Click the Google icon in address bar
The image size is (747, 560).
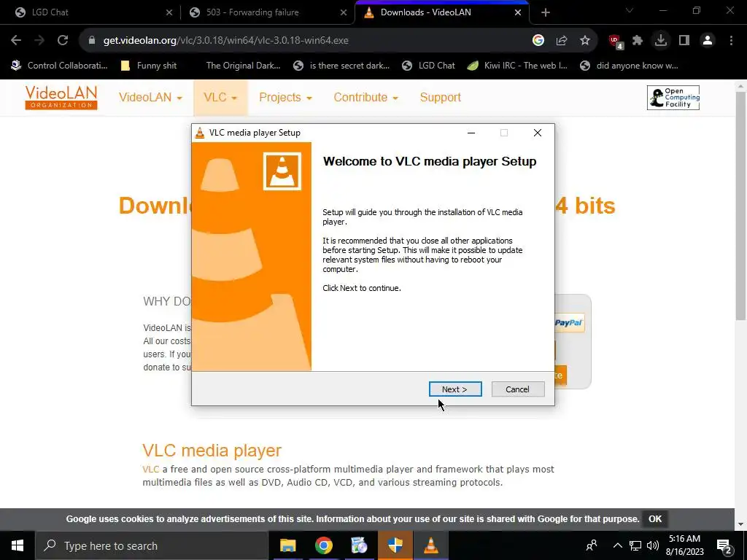click(x=538, y=41)
